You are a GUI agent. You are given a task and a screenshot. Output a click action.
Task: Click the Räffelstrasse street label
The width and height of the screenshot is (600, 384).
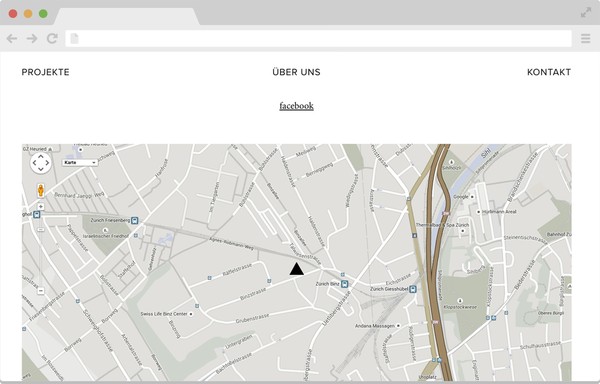click(x=237, y=269)
